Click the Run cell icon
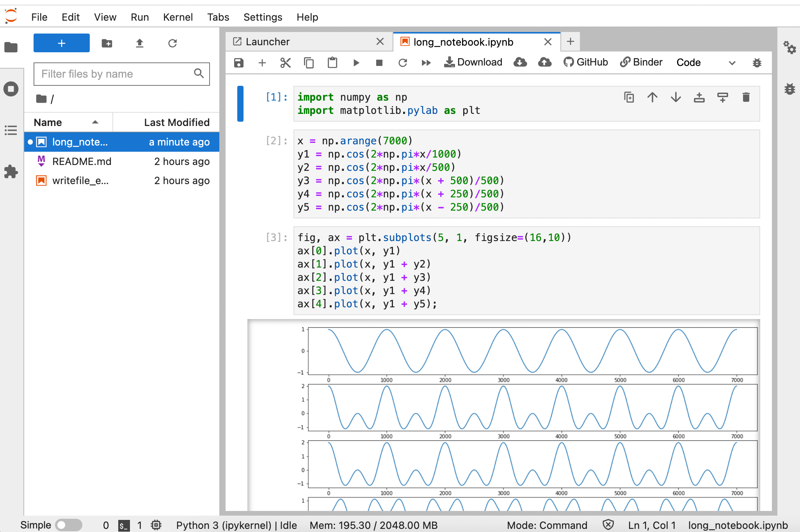This screenshot has height=532, width=800. (356, 62)
